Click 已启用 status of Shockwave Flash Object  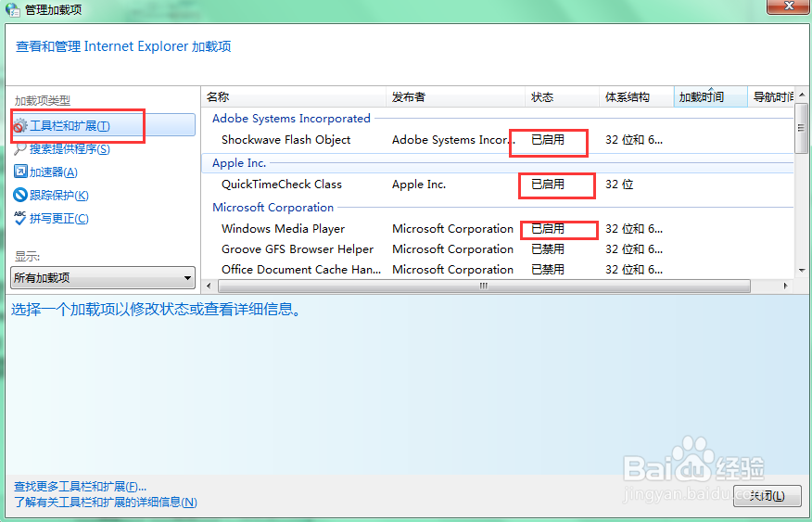tap(548, 140)
